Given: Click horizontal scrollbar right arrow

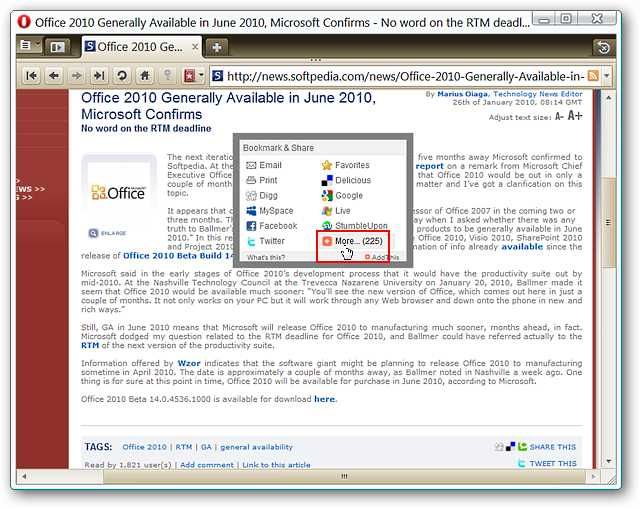Looking at the screenshot, I should tap(593, 476).
